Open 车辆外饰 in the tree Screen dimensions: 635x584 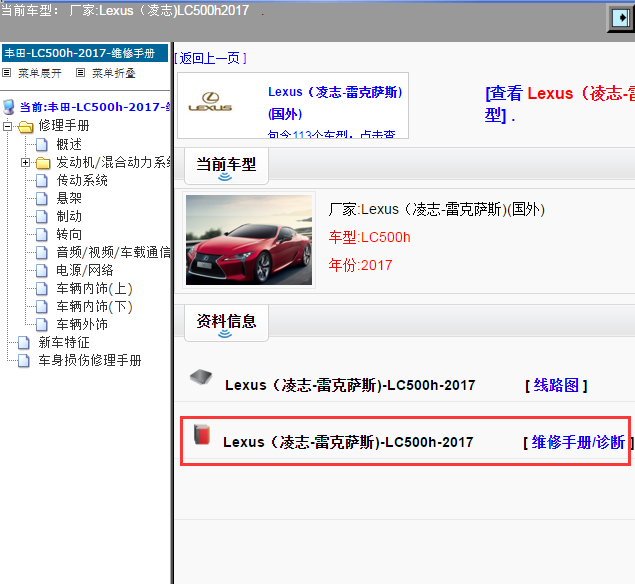(x=82, y=324)
